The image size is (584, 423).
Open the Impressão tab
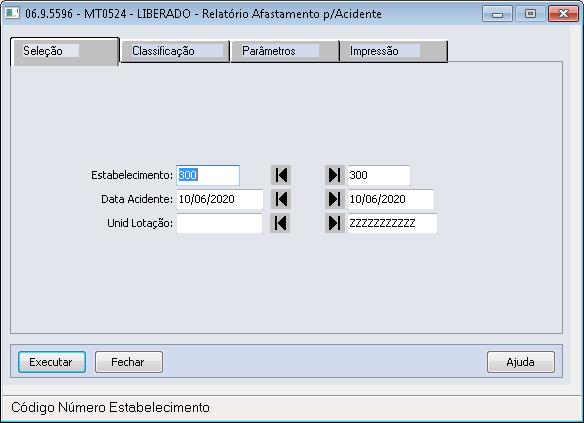click(394, 51)
